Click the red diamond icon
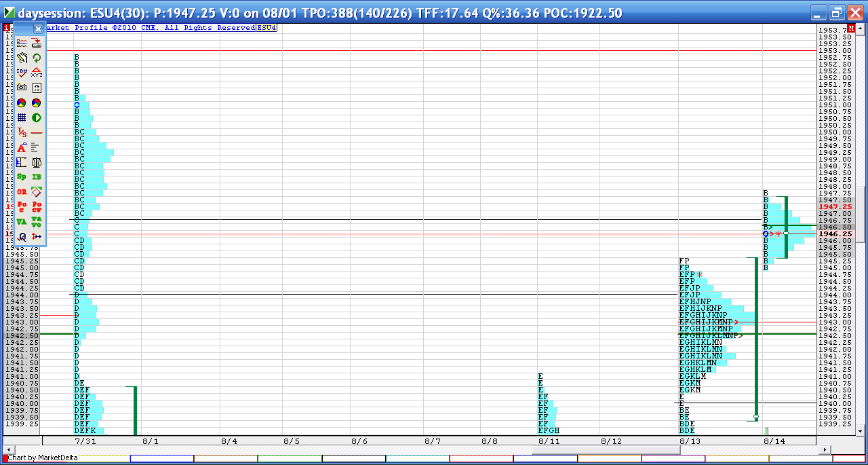 [37, 192]
